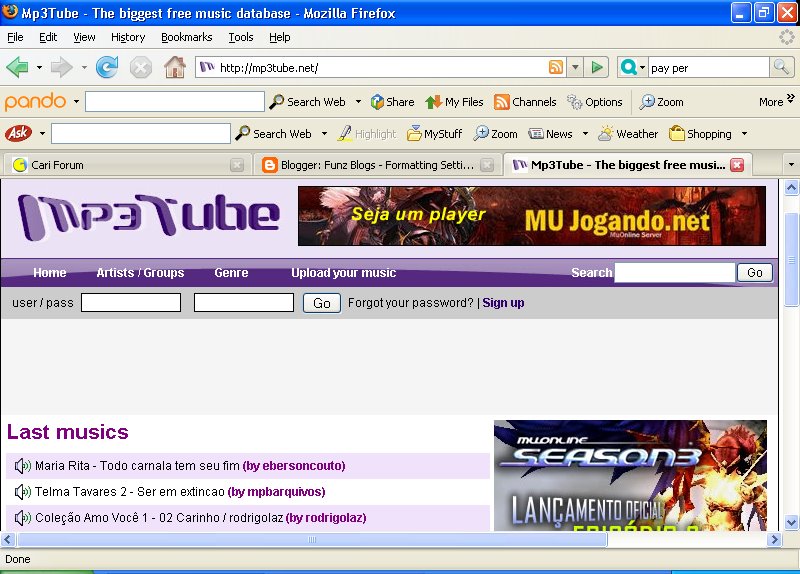Click Go button next to login fields
The image size is (800, 574).
tap(321, 303)
